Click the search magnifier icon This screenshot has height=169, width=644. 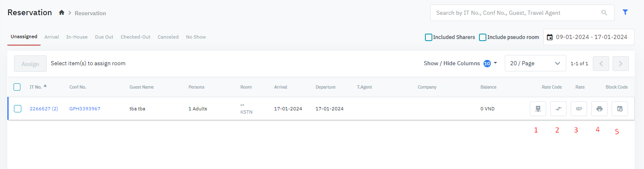pos(604,13)
